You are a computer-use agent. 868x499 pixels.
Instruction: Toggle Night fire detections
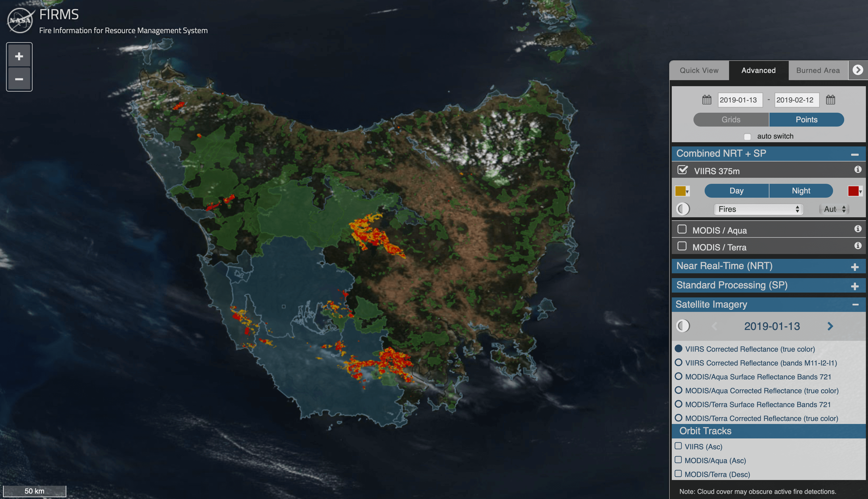pyautogui.click(x=801, y=190)
